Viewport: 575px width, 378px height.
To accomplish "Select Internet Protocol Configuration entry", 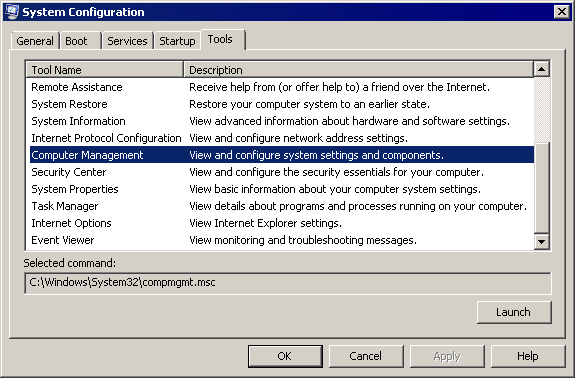I will [282, 138].
